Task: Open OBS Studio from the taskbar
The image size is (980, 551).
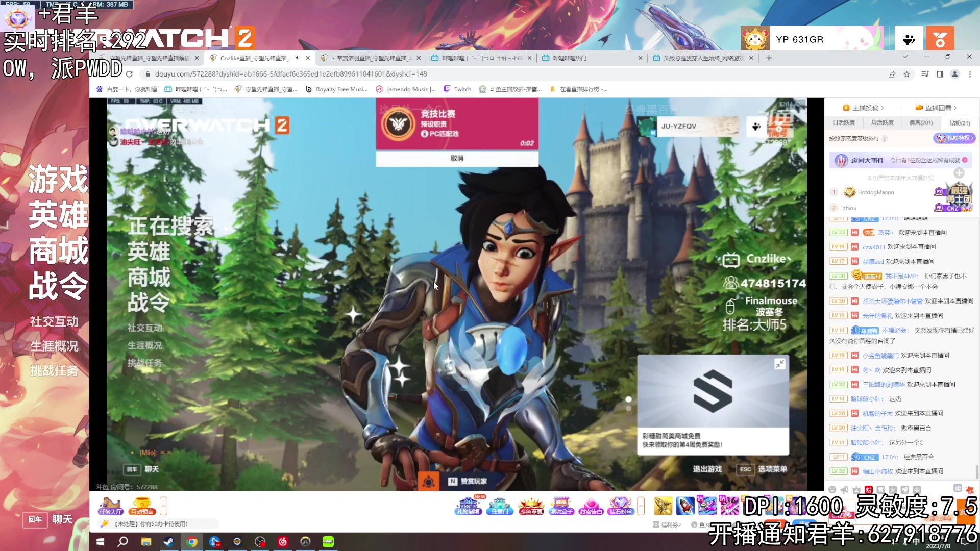Action: tap(260, 542)
